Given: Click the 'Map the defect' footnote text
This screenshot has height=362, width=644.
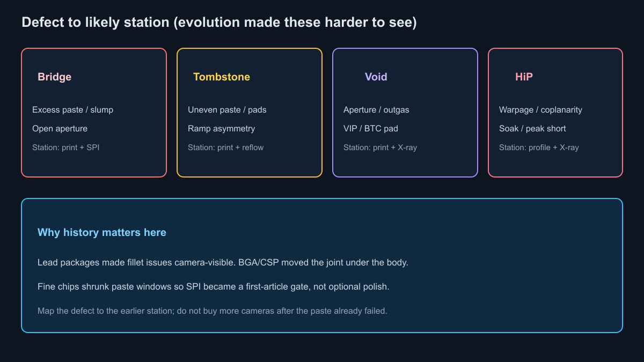Looking at the screenshot, I should [212, 311].
